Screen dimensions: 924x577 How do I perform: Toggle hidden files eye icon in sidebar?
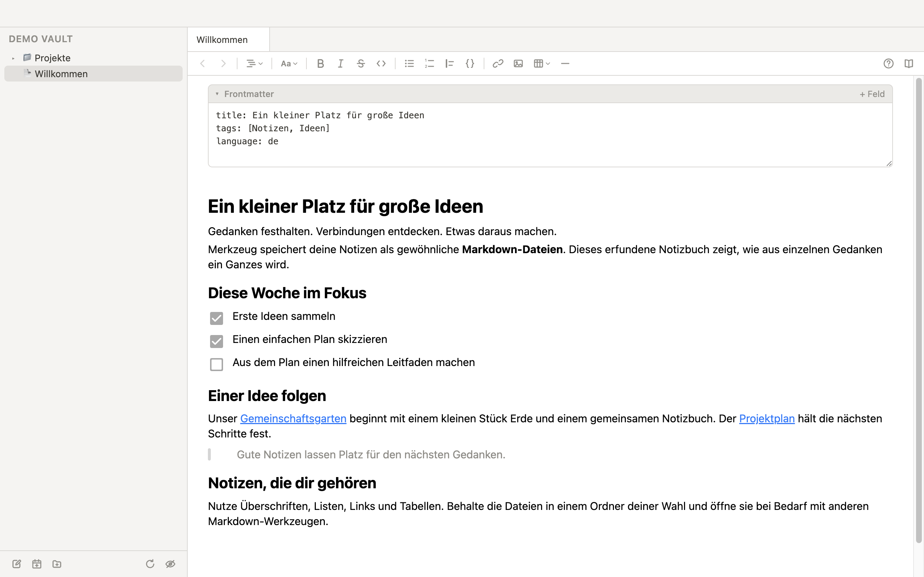[x=170, y=564]
